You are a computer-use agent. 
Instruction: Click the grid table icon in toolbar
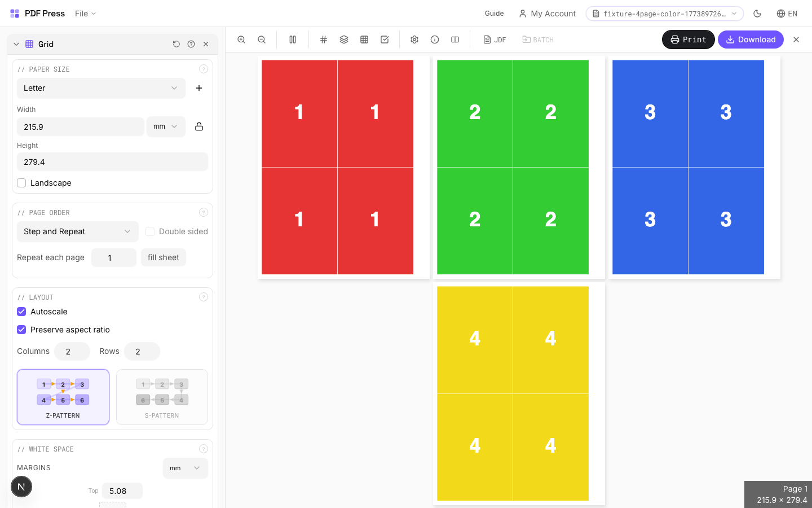364,40
